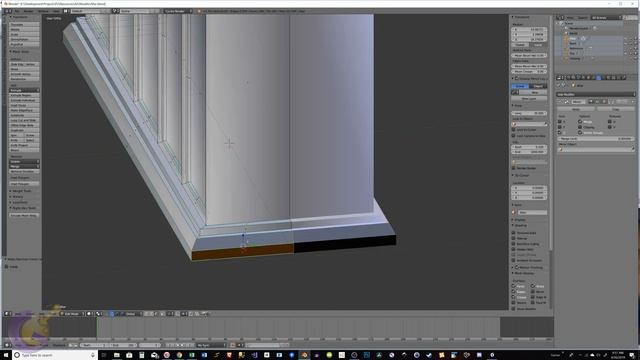The image size is (640, 360).
Task: Open File Explorer in the taskbar
Action: coord(117,355)
